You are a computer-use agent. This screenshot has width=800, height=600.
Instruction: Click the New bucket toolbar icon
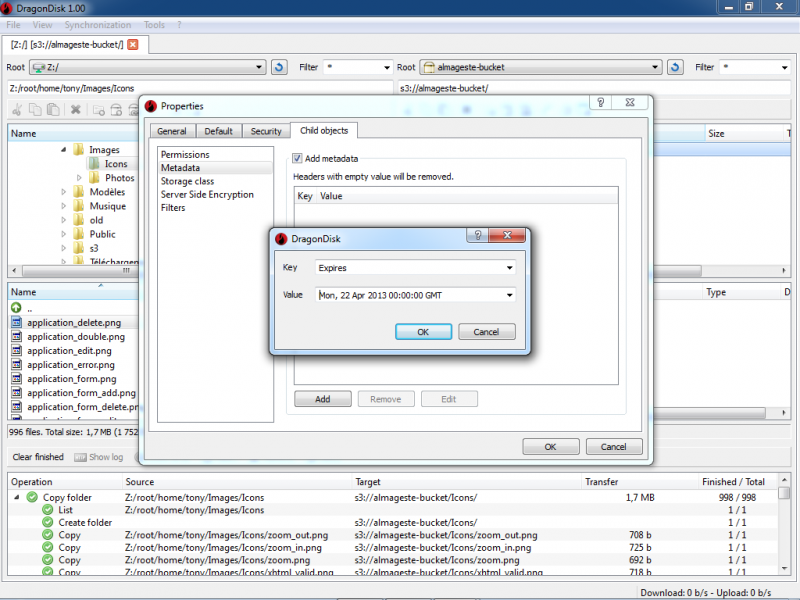click(x=116, y=110)
